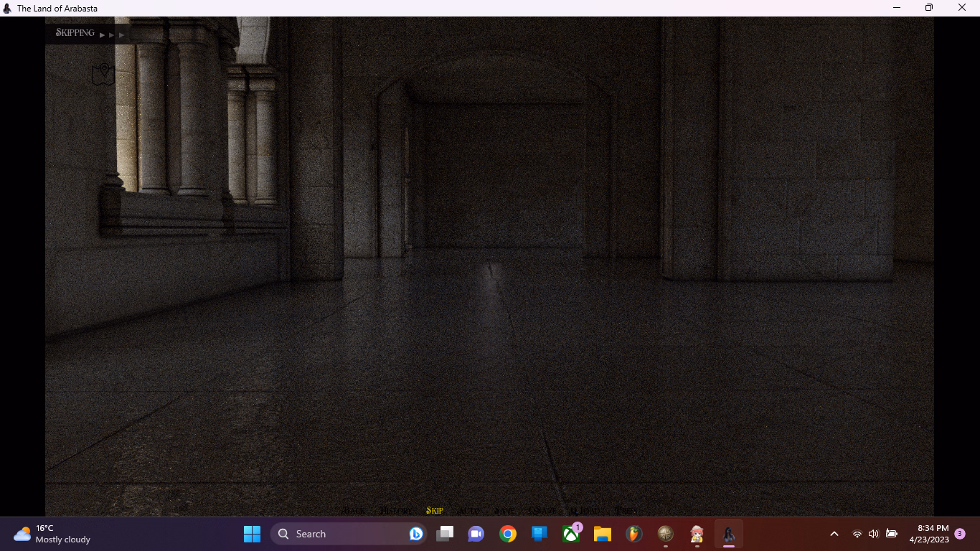Open Prefs in the quick menu

(x=626, y=510)
